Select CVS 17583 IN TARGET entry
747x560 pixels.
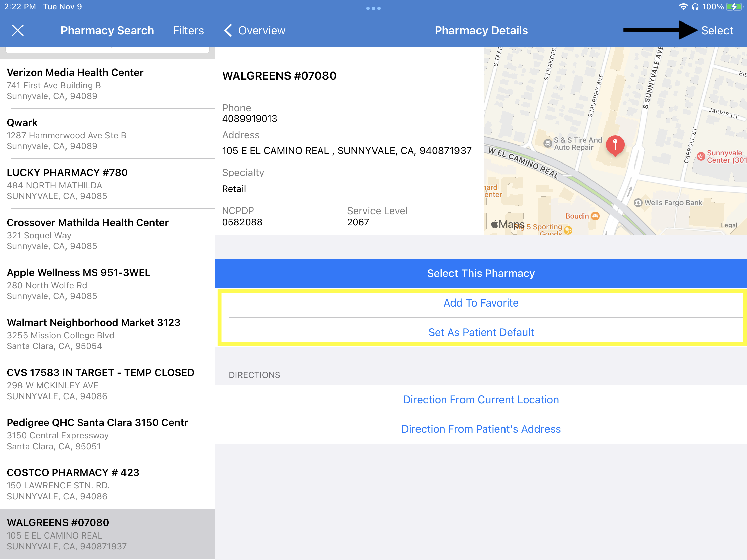[107, 384]
